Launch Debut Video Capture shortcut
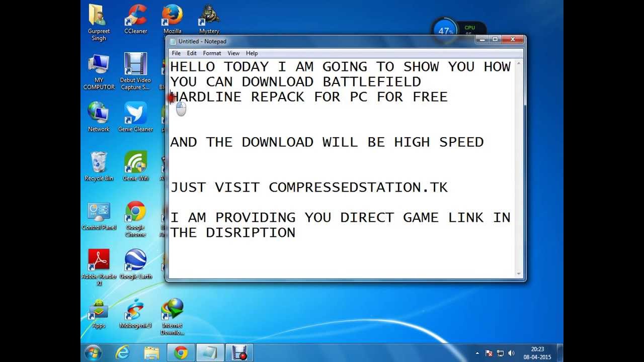The height and width of the screenshot is (362, 644). (x=135, y=71)
